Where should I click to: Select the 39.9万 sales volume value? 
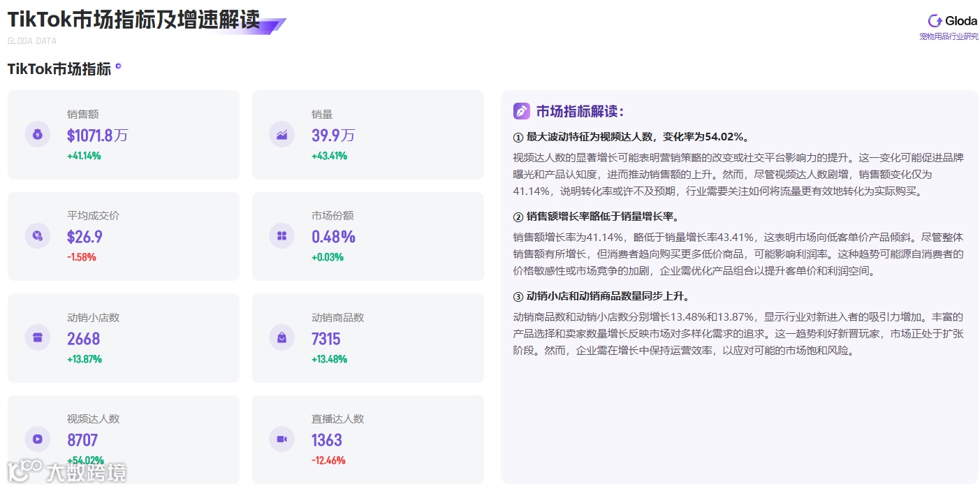pyautogui.click(x=333, y=136)
